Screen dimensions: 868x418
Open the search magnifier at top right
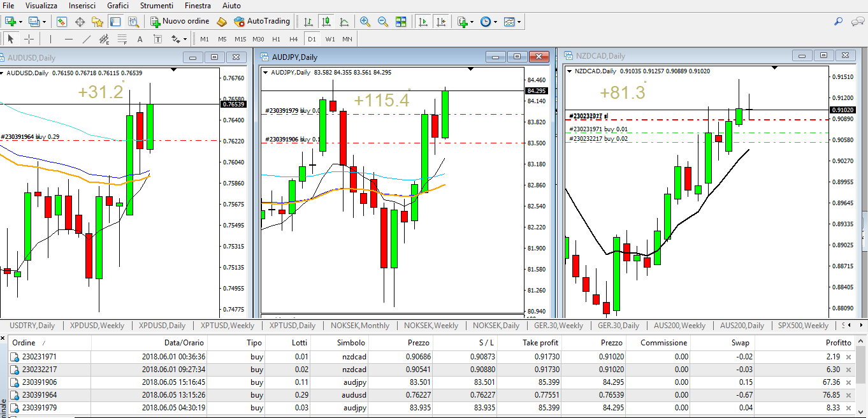coord(839,22)
